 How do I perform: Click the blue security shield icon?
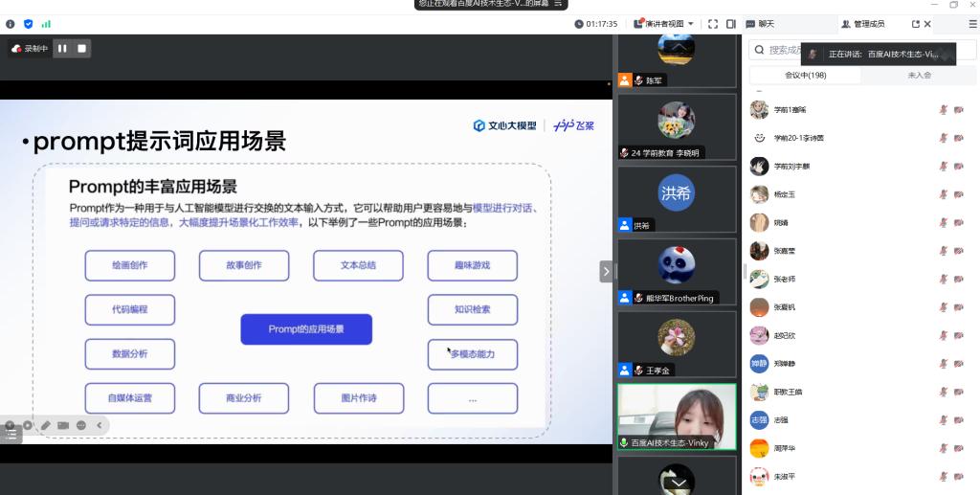click(x=28, y=24)
